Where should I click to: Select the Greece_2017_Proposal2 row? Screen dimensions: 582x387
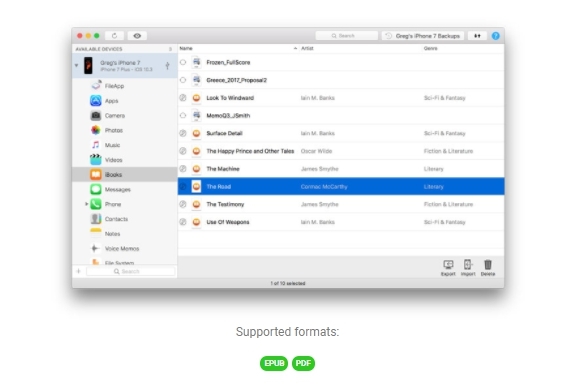(x=341, y=80)
